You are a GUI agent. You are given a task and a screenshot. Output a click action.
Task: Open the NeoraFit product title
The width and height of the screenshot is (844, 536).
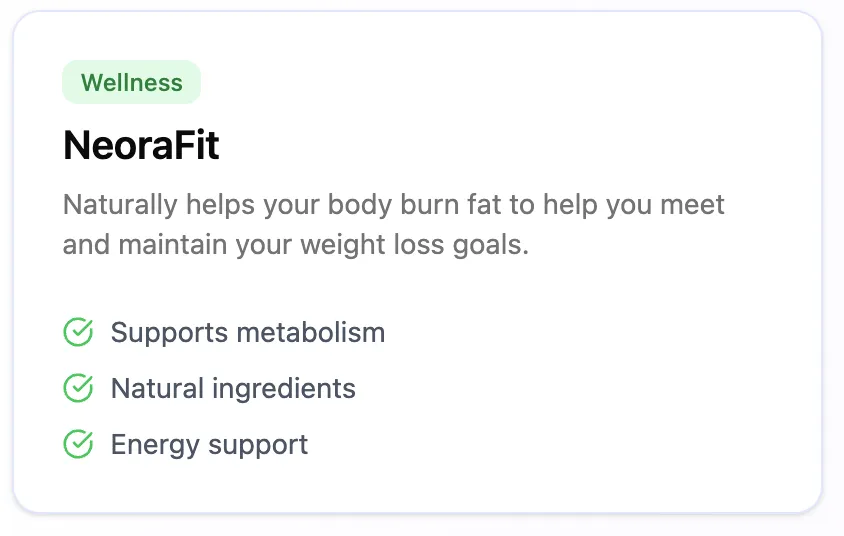click(141, 146)
